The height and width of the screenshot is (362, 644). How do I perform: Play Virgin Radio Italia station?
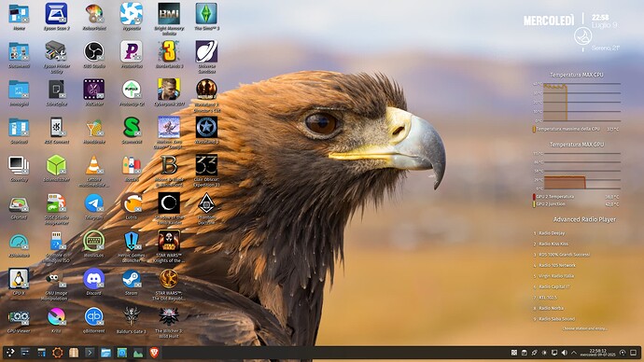point(555,276)
